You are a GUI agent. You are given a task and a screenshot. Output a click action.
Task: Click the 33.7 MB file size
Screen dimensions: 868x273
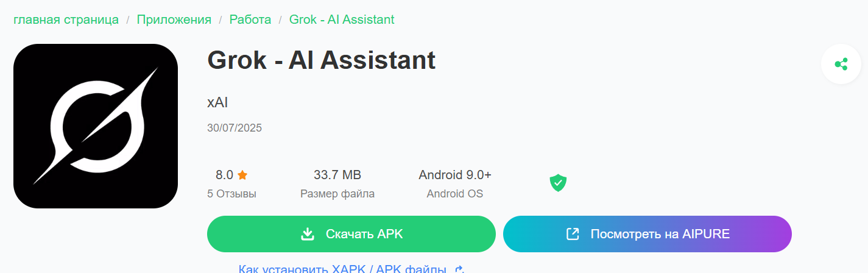[x=337, y=175]
